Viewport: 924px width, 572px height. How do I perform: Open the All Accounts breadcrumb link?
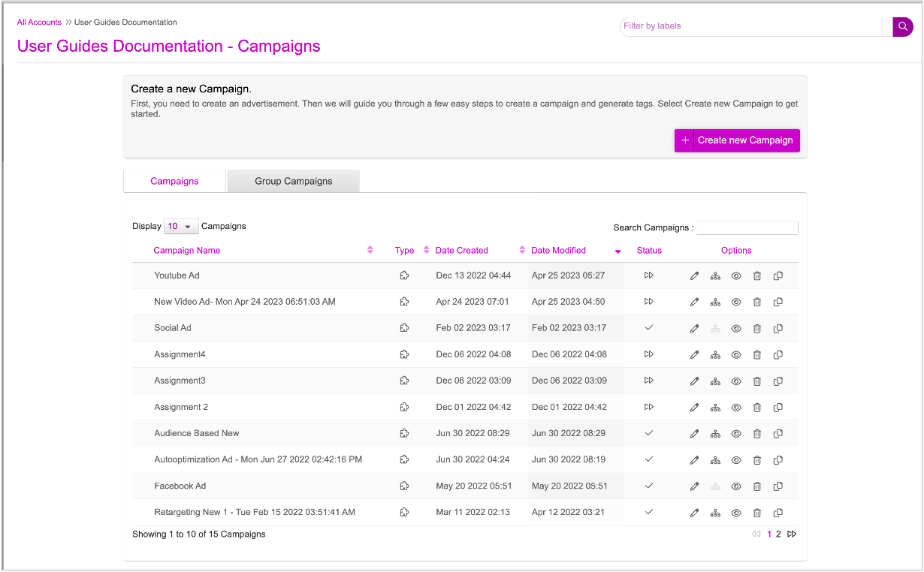(x=39, y=23)
